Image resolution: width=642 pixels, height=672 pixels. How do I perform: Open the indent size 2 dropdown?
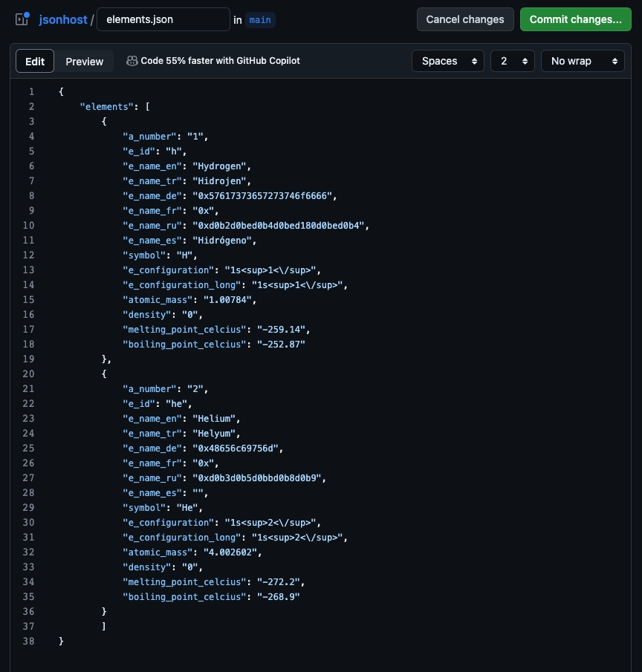pyautogui.click(x=513, y=61)
